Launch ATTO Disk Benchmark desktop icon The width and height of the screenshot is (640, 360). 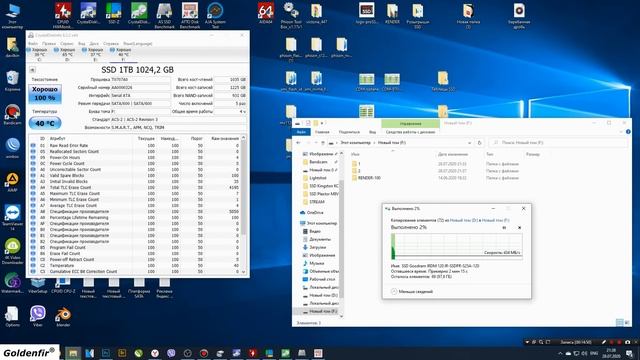pos(190,16)
